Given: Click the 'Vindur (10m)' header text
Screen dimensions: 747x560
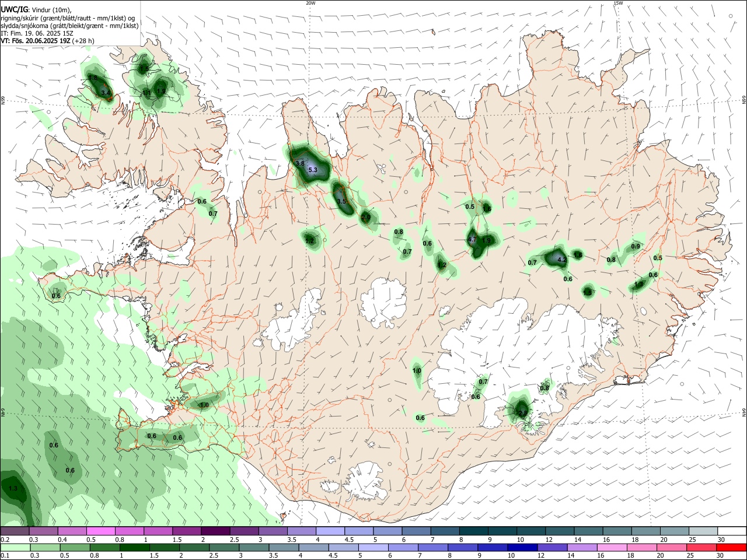Looking at the screenshot, I should (x=51, y=9).
